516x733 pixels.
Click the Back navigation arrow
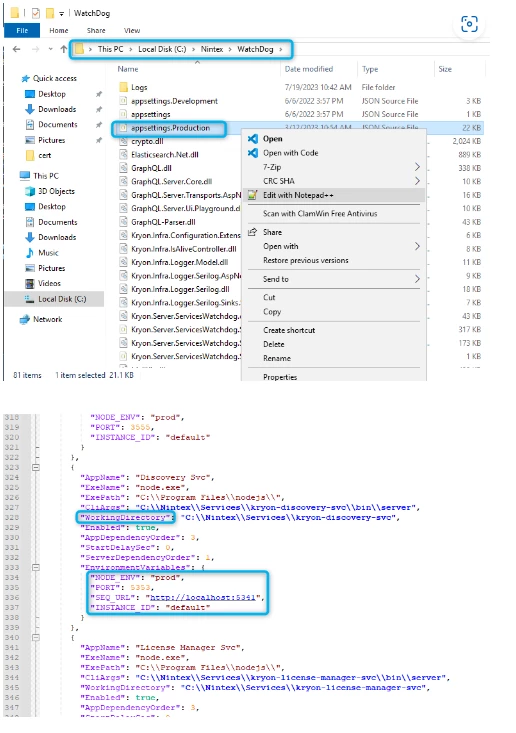[x=16, y=49]
